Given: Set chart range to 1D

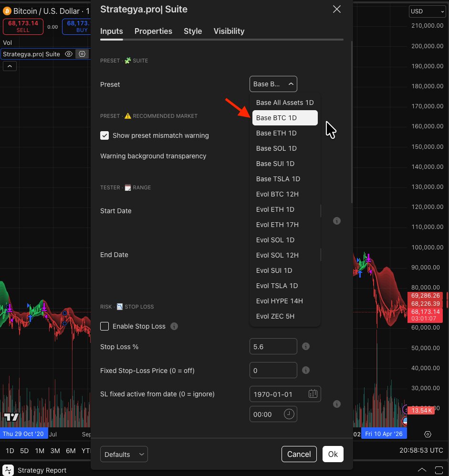Looking at the screenshot, I should (10, 451).
